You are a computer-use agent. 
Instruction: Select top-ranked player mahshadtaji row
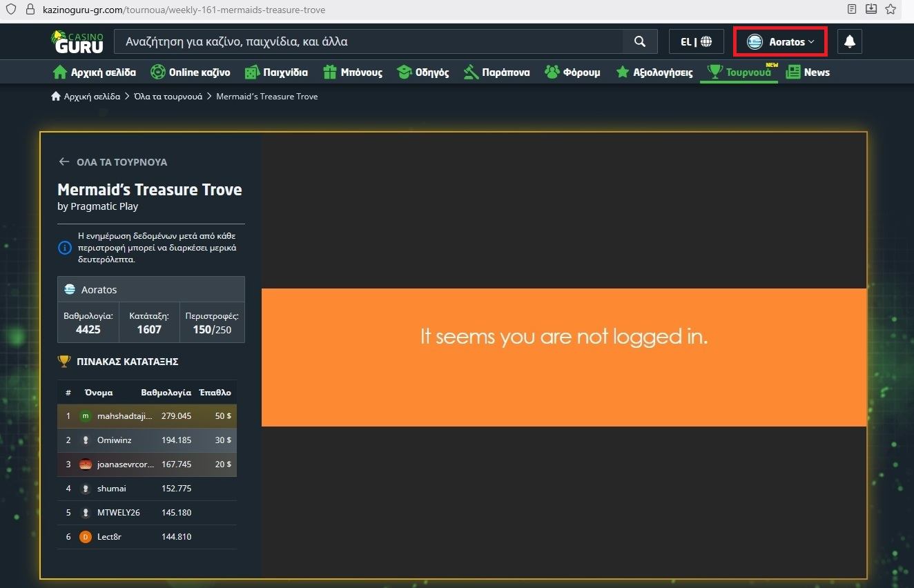click(x=147, y=416)
